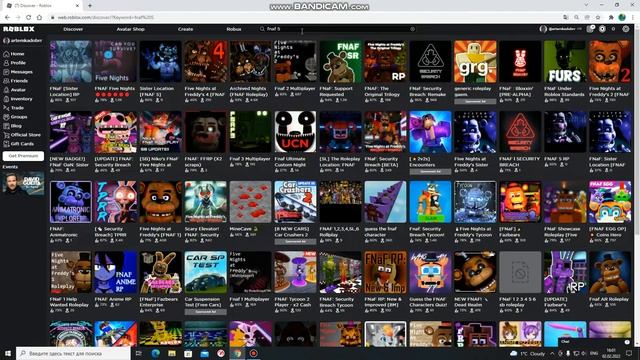This screenshot has height=360, width=640.
Task: Open Inventory in the sidebar
Action: tap(21, 99)
